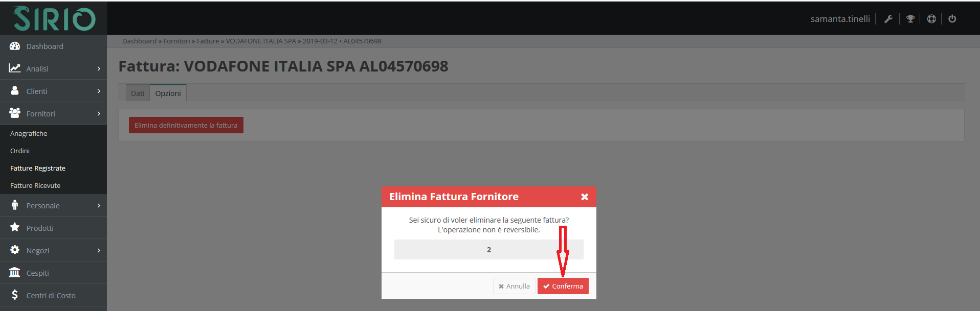Click the Fornitori group icon
The width and height of the screenshot is (980, 311).
click(15, 113)
